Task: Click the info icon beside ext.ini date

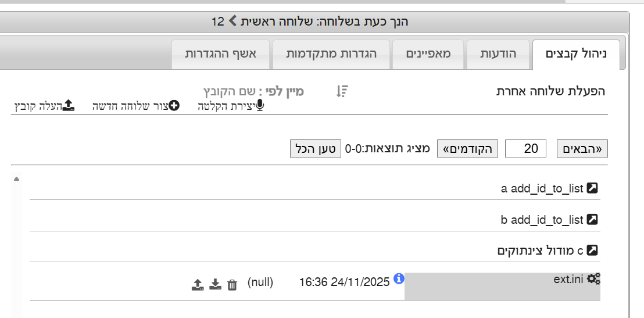Action: tap(399, 279)
